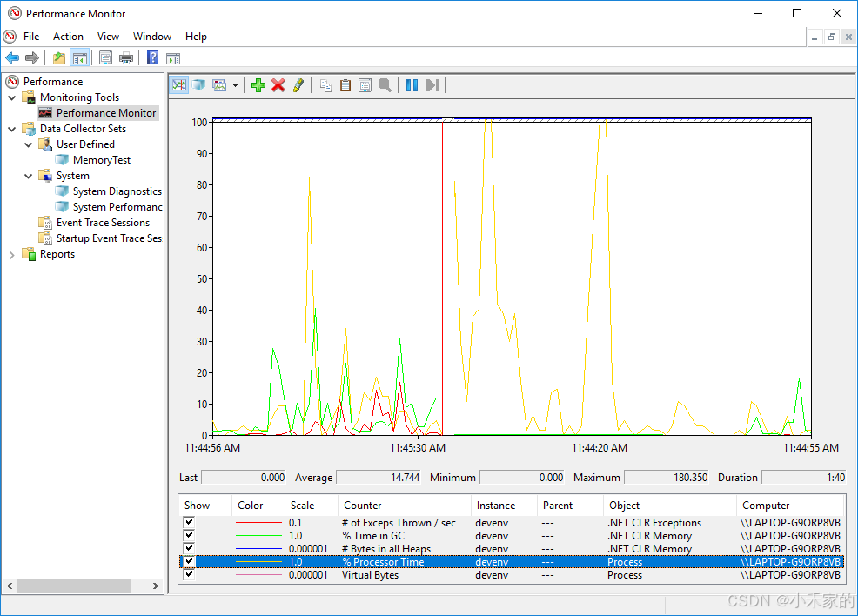Click the Paste Counter List clipboard icon

click(x=345, y=85)
